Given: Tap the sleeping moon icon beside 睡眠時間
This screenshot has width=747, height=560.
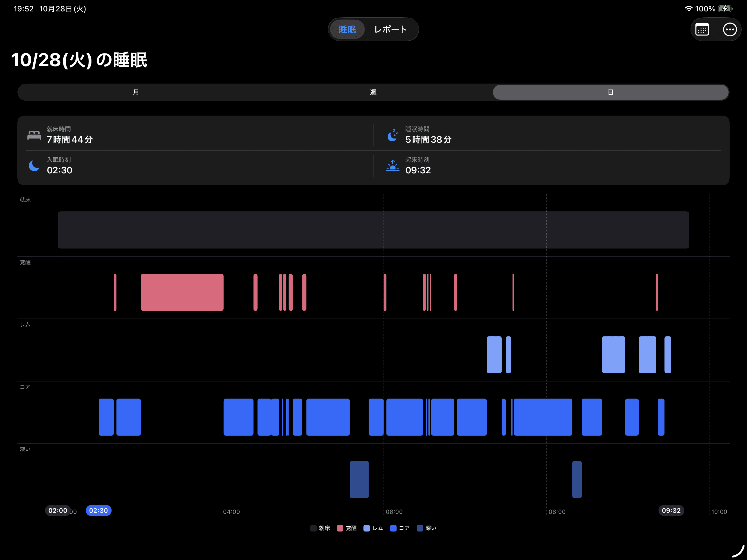Looking at the screenshot, I should [x=393, y=135].
